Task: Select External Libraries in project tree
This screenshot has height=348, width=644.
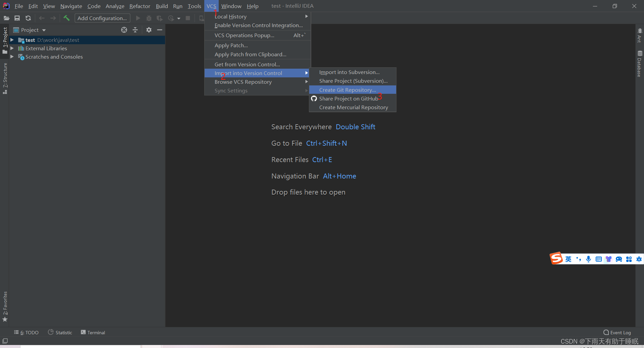Action: pyautogui.click(x=46, y=48)
